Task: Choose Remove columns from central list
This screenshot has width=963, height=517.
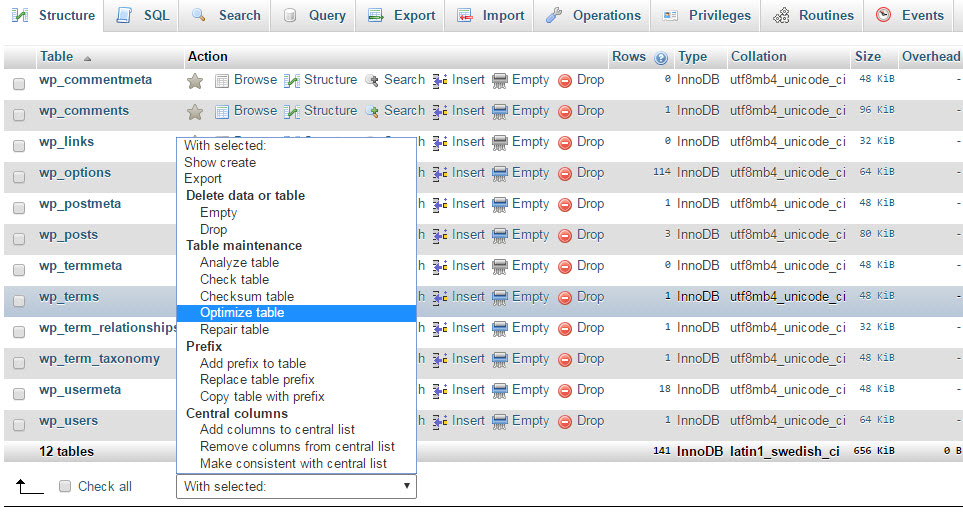Action: tap(296, 446)
